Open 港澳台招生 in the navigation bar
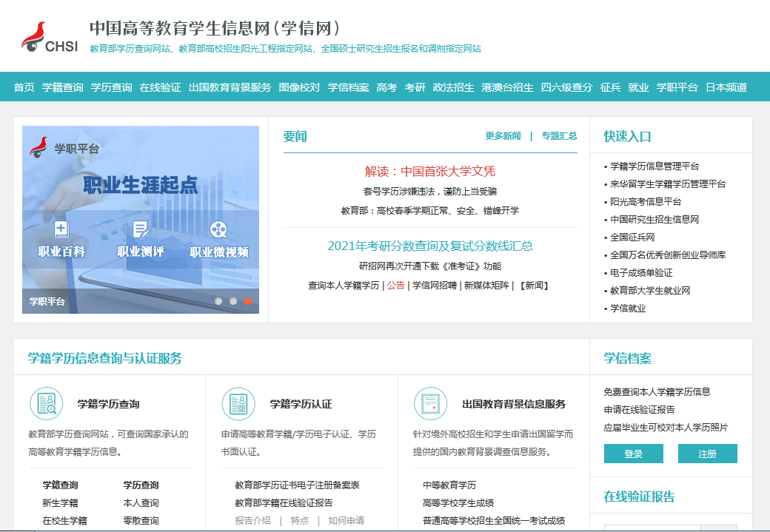This screenshot has height=532, width=770. tap(507, 87)
